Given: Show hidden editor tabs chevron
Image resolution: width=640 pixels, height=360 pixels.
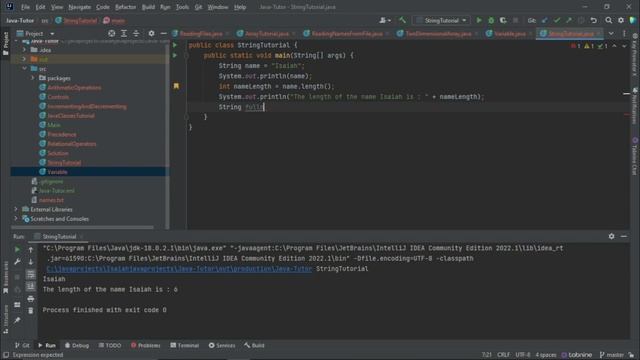Looking at the screenshot, I should point(611,33).
